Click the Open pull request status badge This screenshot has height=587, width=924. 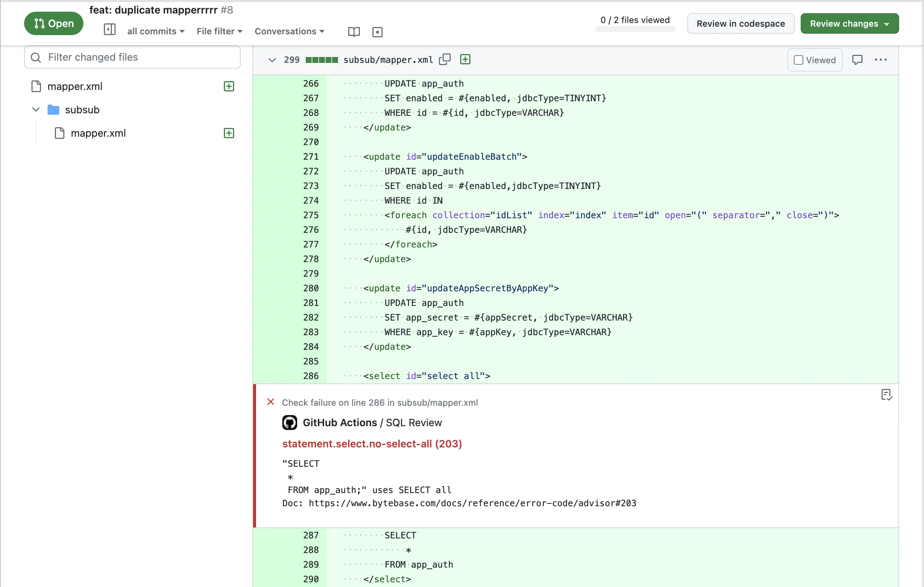pos(54,23)
